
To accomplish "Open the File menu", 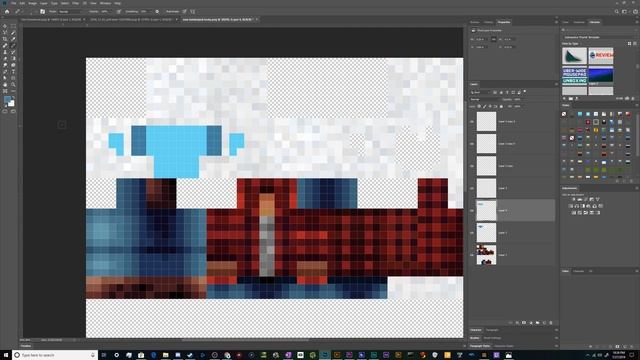I will click(13, 3).
